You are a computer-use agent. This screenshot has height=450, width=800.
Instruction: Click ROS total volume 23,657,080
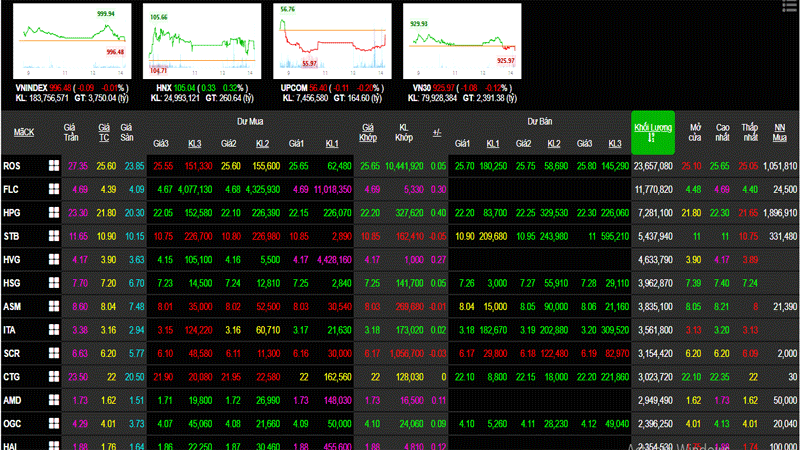[653, 166]
